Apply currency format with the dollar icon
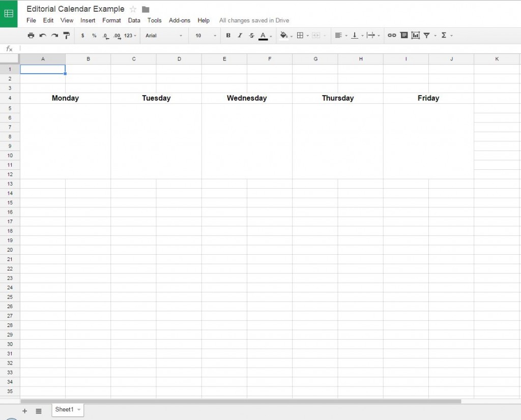 pos(82,35)
